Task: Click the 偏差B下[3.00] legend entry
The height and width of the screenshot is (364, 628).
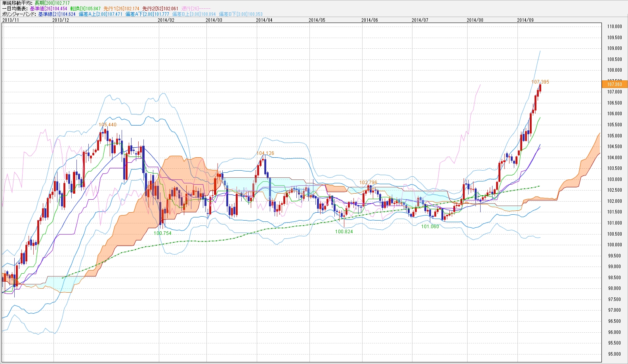Action: (x=241, y=14)
